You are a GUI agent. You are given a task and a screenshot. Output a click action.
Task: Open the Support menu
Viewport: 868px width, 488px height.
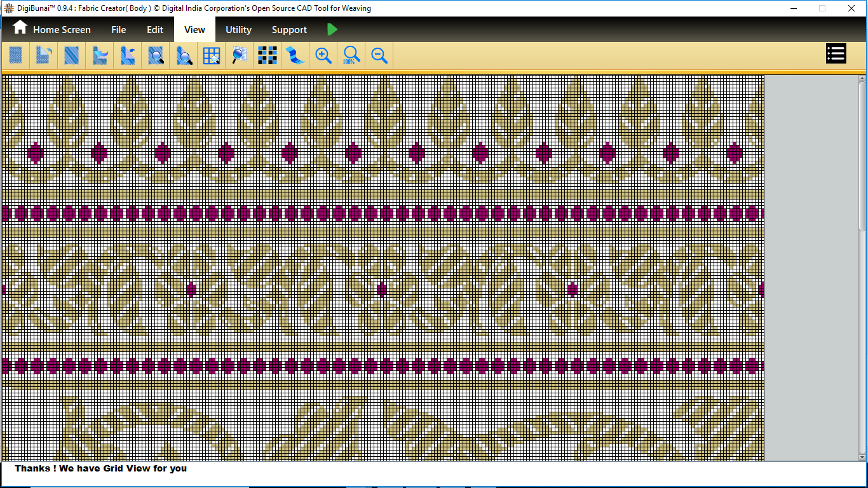coord(289,30)
